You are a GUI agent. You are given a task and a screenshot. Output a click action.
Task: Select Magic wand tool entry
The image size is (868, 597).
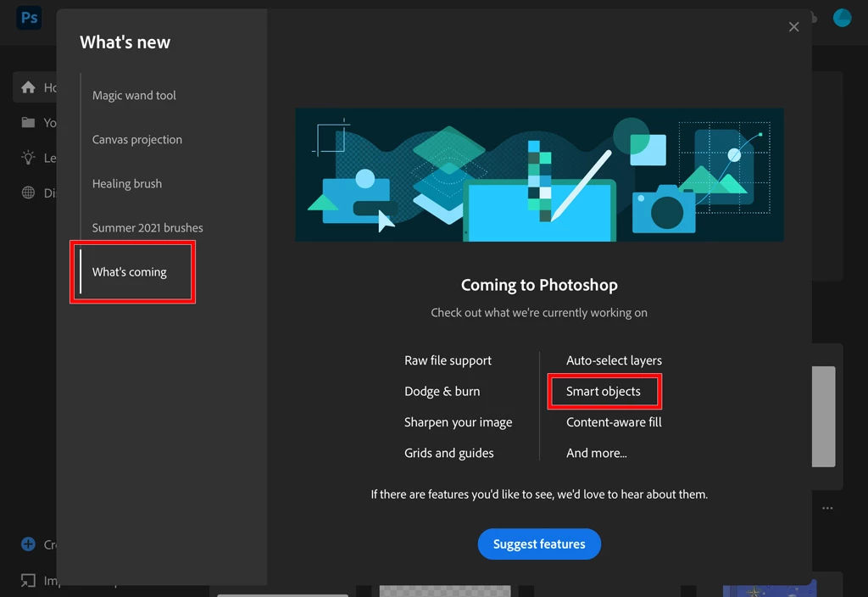click(134, 95)
